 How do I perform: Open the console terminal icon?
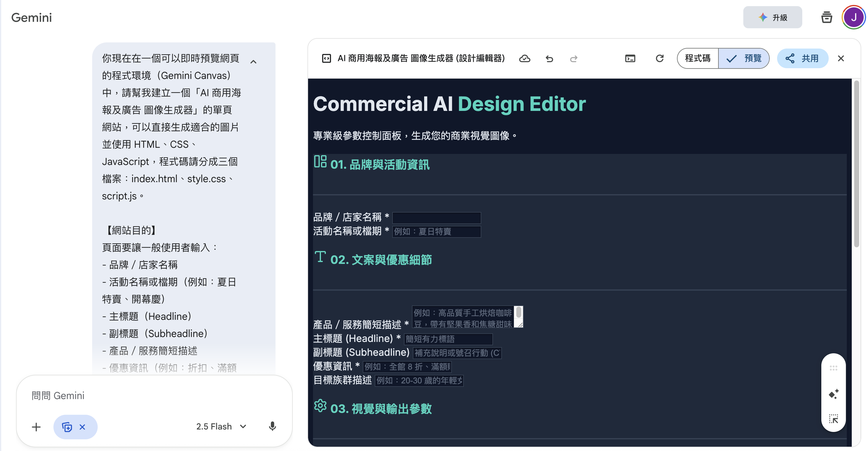(x=630, y=59)
